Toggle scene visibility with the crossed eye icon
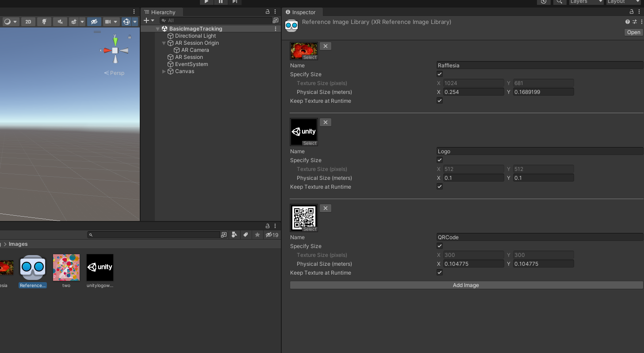The width and height of the screenshot is (644, 353). [94, 22]
